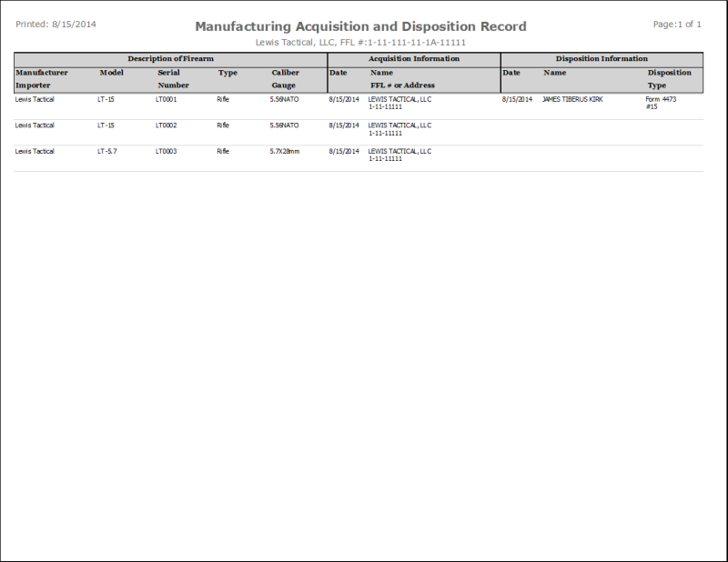Click the Caliber column header
This screenshot has width=728, height=562.
tap(286, 73)
